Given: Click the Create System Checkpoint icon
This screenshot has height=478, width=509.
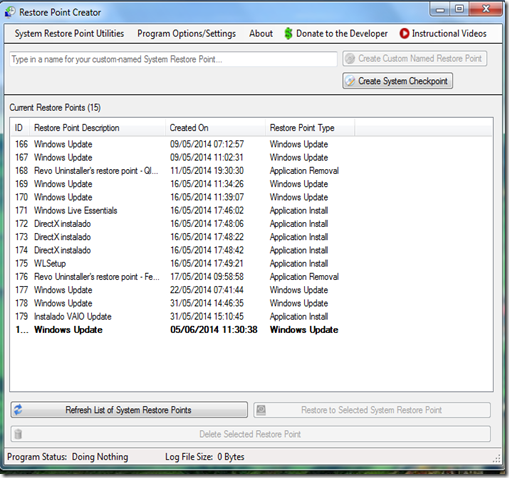Looking at the screenshot, I should pos(350,81).
